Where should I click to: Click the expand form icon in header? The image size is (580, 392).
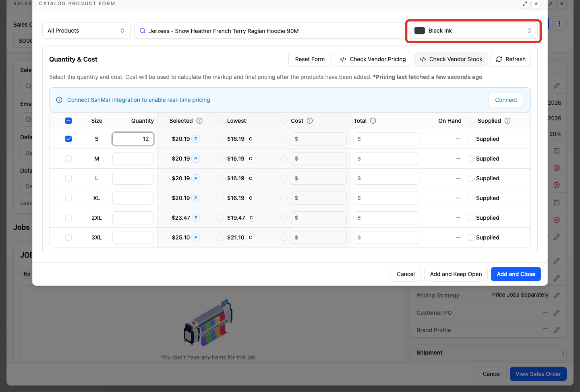(x=525, y=4)
